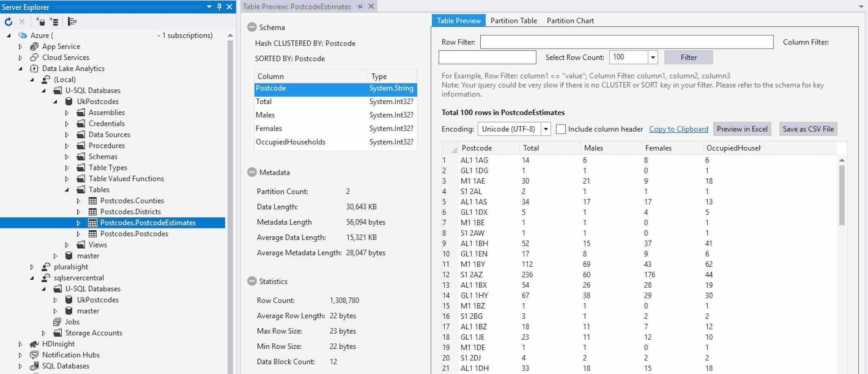Click the Row Filter input field
Viewport: 868px width, 374px height.
click(x=627, y=42)
